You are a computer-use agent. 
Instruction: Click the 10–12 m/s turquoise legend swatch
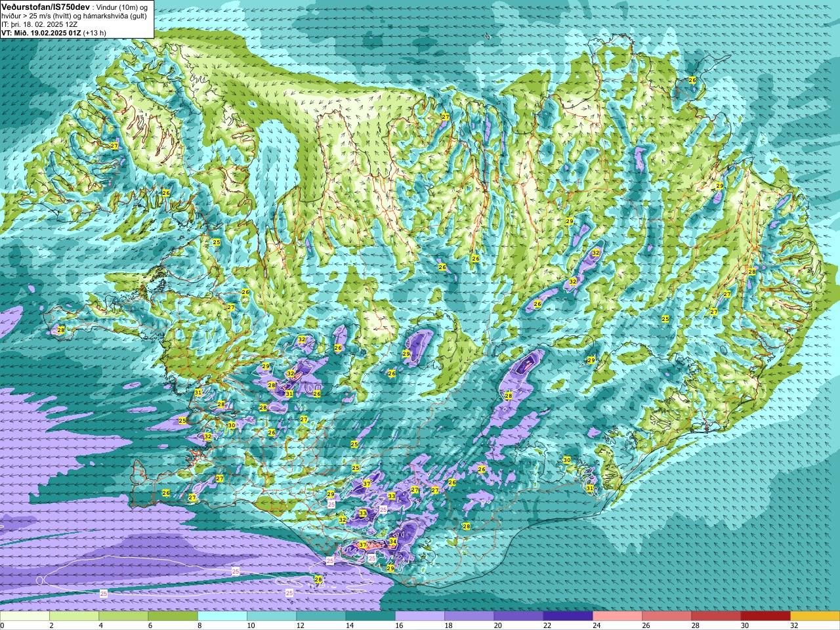point(272,616)
